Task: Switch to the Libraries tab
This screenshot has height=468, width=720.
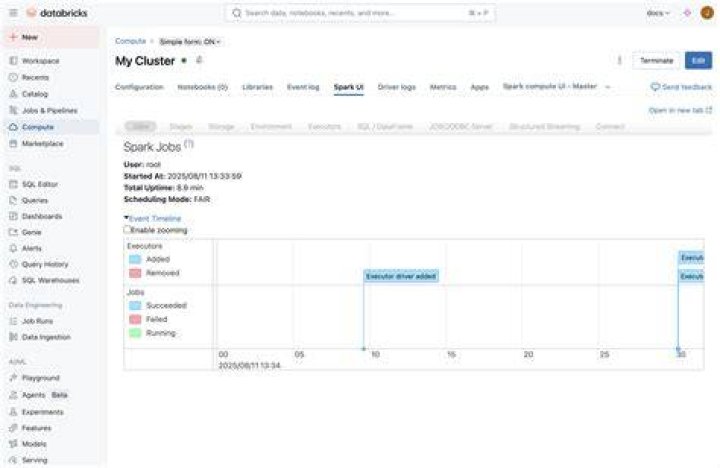Action: (x=257, y=87)
